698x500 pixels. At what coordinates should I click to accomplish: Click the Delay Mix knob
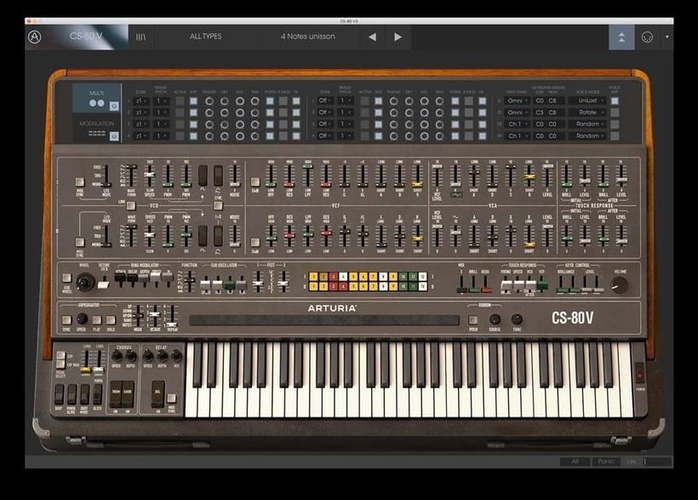(x=177, y=356)
